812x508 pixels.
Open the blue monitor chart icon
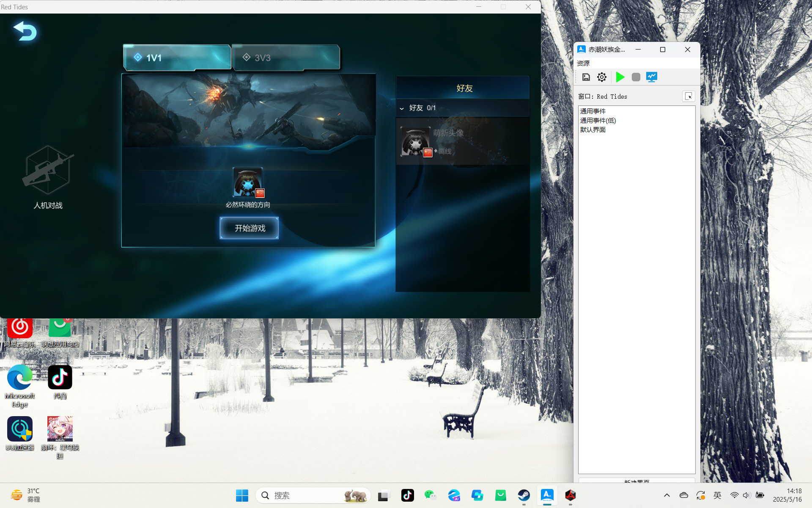point(652,77)
